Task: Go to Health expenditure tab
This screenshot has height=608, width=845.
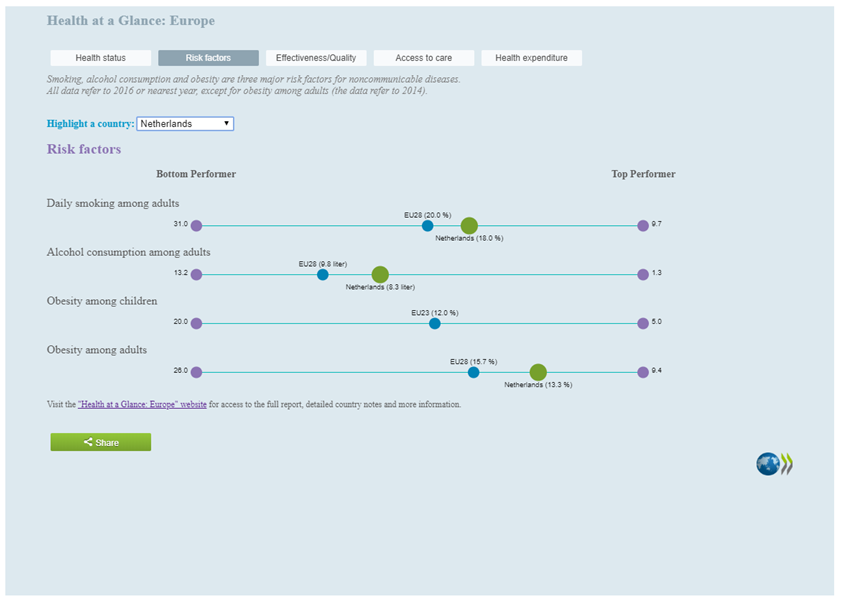Action: [x=531, y=58]
